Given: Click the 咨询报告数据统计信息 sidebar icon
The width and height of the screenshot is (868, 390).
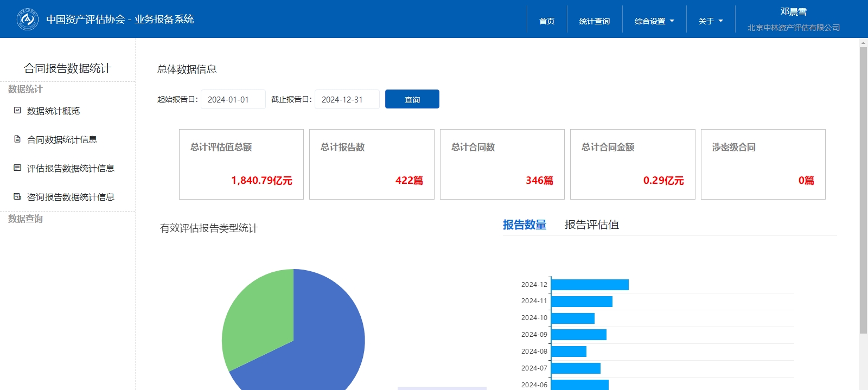Looking at the screenshot, I should point(17,196).
